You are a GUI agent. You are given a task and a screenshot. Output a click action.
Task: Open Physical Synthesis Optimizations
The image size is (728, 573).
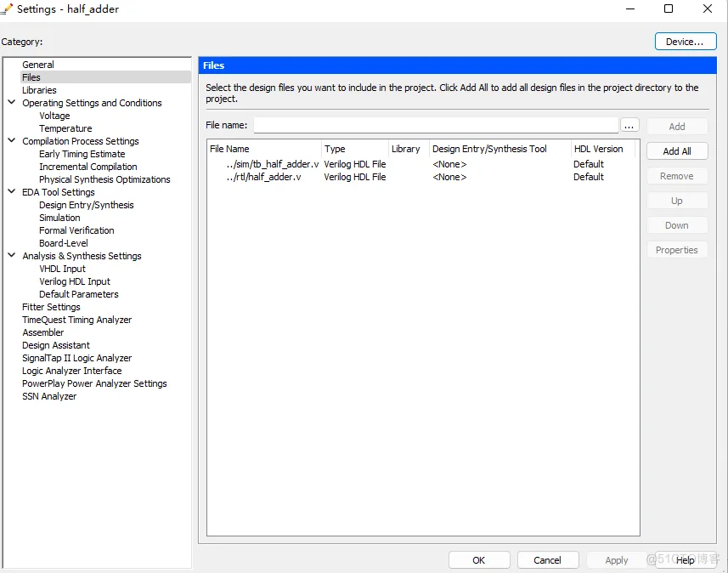tap(104, 179)
